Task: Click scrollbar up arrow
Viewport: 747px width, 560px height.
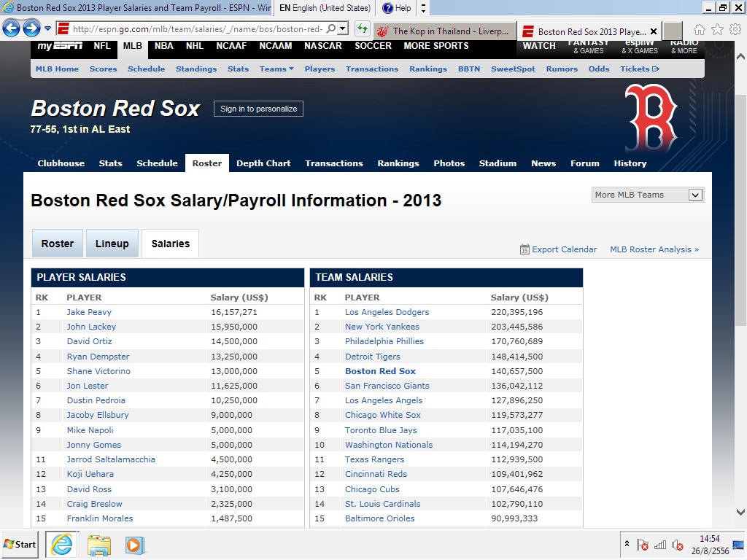Action: 740,56
